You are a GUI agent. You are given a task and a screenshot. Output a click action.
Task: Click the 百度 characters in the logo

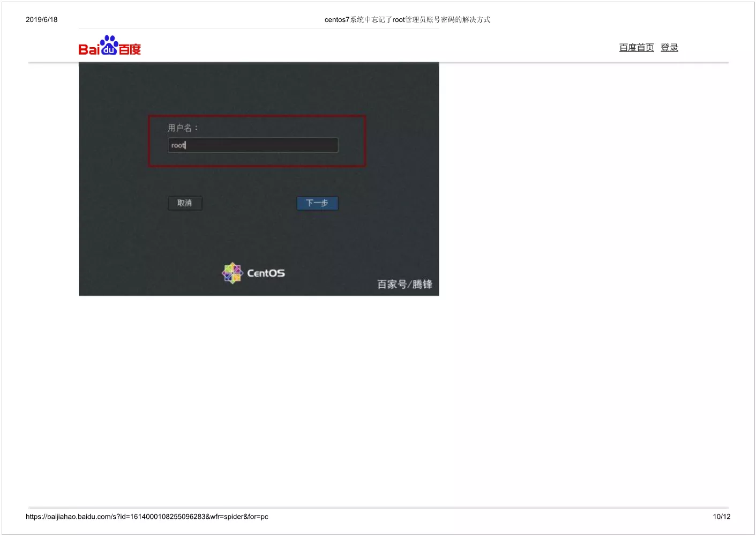(130, 50)
